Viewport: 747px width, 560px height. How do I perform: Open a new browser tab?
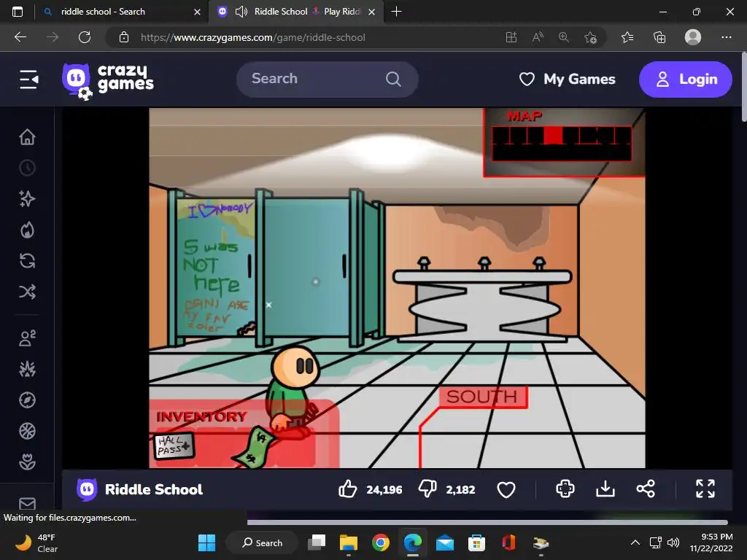tap(396, 12)
